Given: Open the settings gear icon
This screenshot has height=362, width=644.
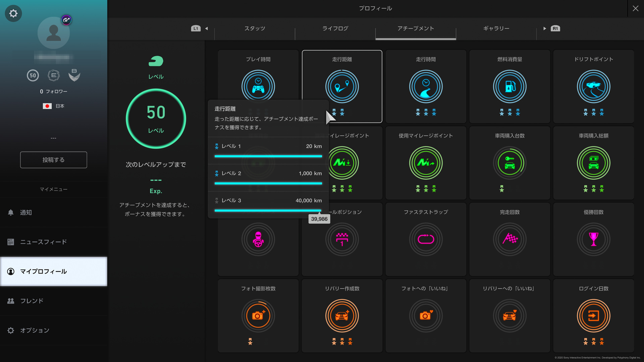Looking at the screenshot, I should point(13,13).
